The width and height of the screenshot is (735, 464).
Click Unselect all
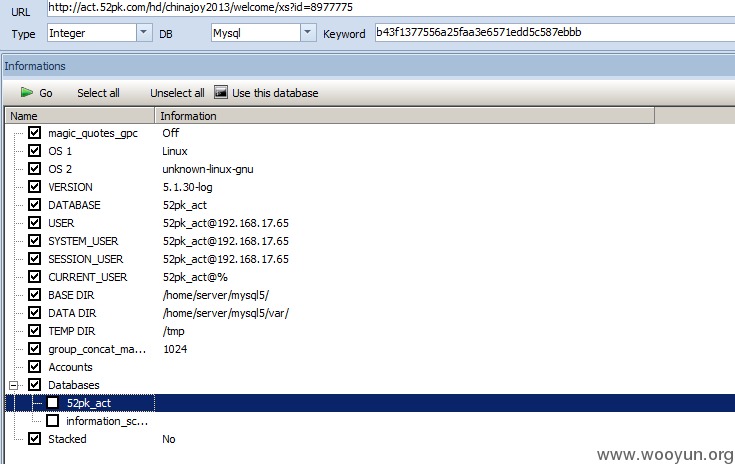[x=177, y=93]
